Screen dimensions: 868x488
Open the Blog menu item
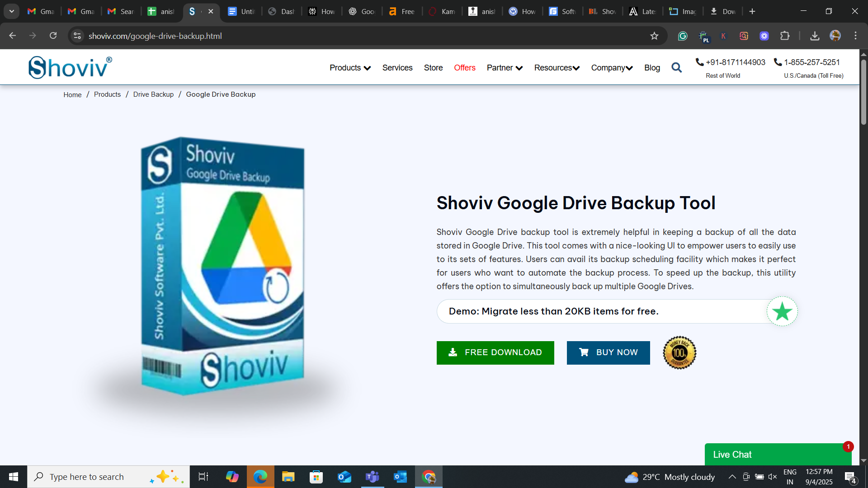point(652,68)
